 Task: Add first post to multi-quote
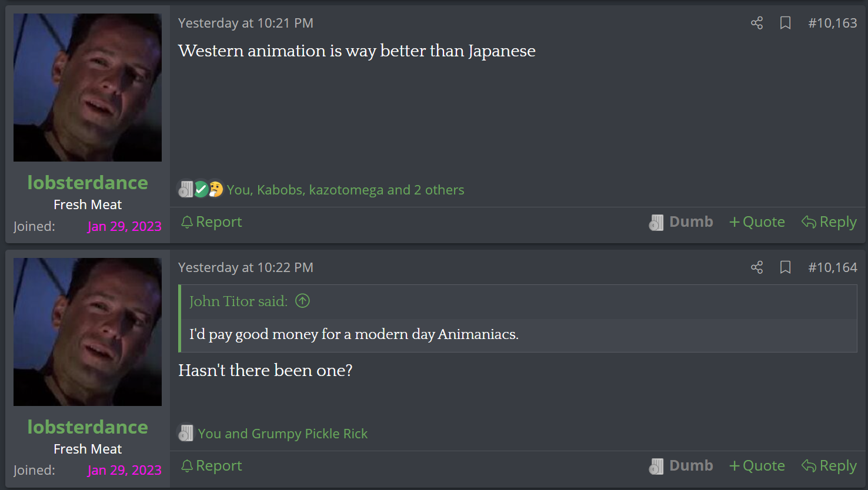[757, 221]
